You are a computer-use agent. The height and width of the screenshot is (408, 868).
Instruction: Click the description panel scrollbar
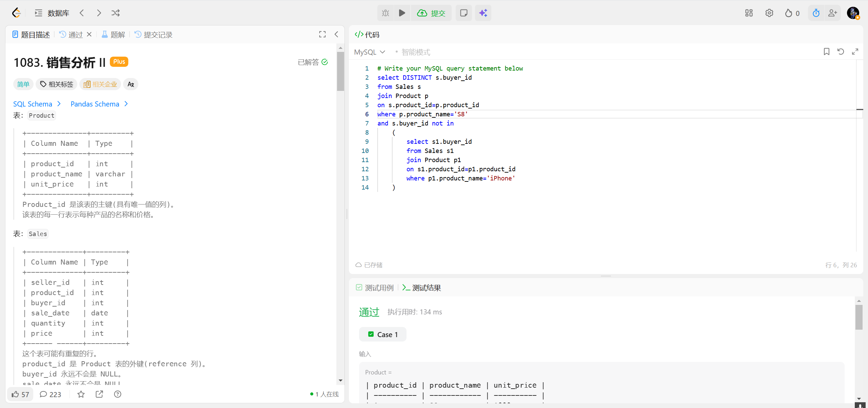pyautogui.click(x=340, y=71)
